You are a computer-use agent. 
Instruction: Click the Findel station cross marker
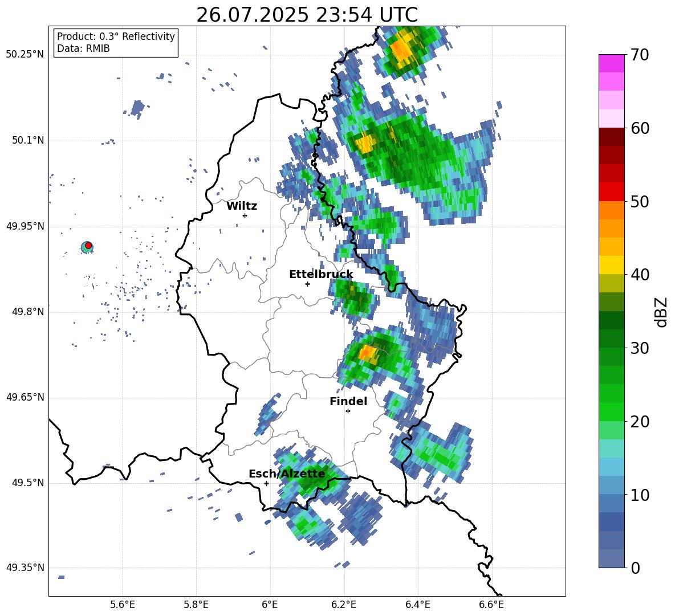pyautogui.click(x=348, y=411)
